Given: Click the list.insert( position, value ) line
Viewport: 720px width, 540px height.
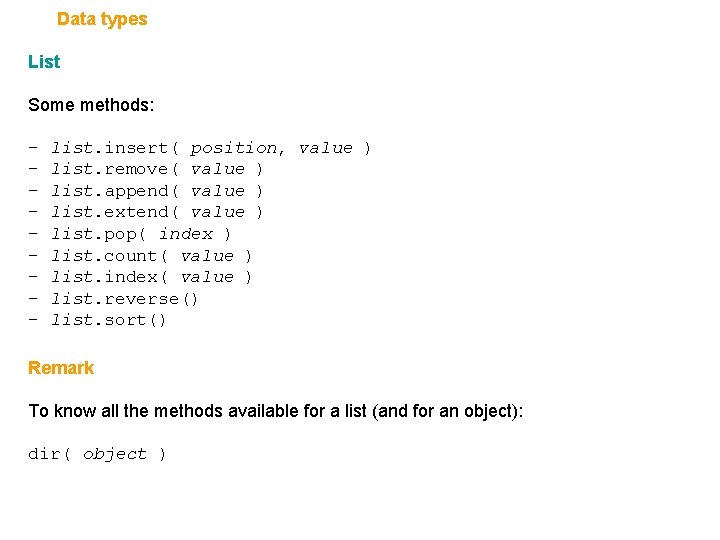Looking at the screenshot, I should [x=210, y=148].
